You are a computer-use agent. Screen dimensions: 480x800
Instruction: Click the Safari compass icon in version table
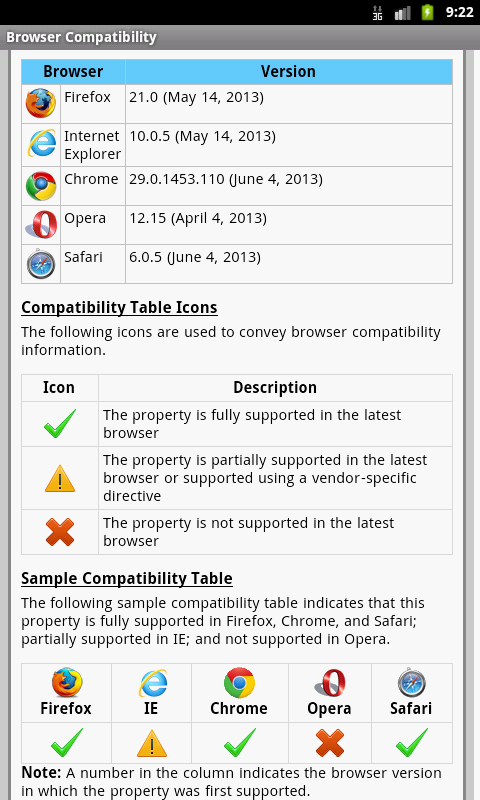pos(41,264)
